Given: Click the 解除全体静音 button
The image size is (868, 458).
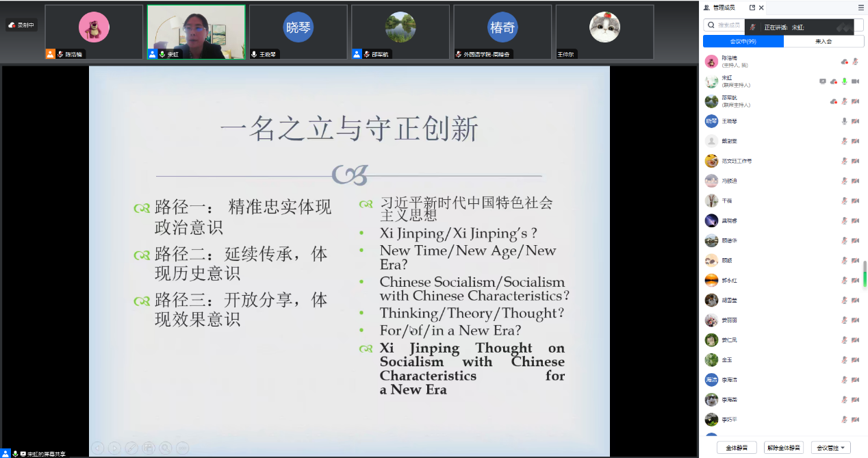Looking at the screenshot, I should click(784, 448).
